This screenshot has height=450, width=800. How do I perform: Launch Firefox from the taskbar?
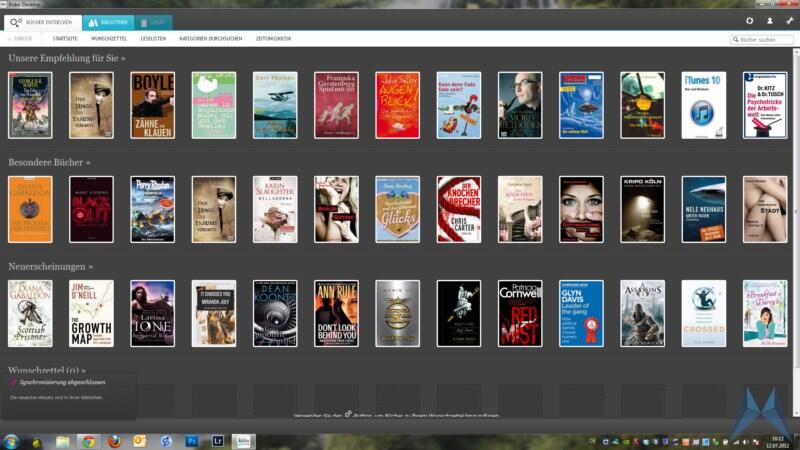(114, 441)
